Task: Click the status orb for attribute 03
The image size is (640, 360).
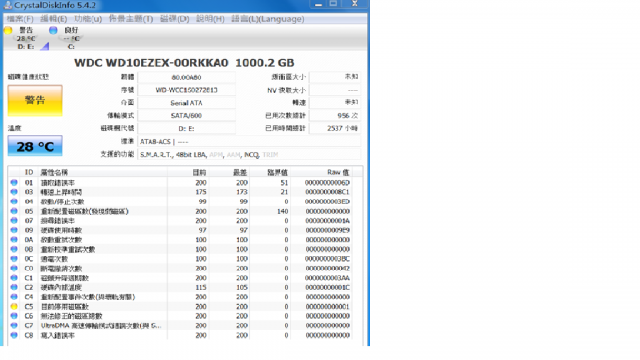Action: click(14, 192)
